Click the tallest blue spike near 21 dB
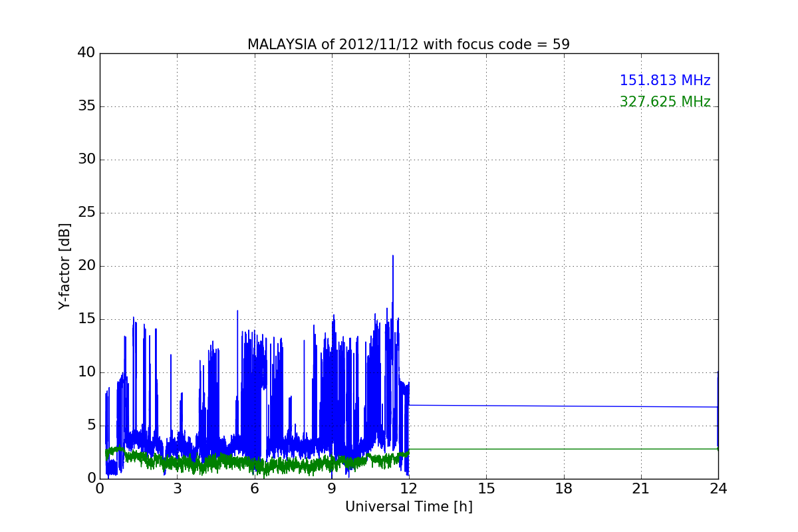Screen dimensions: 798x532 393,279
